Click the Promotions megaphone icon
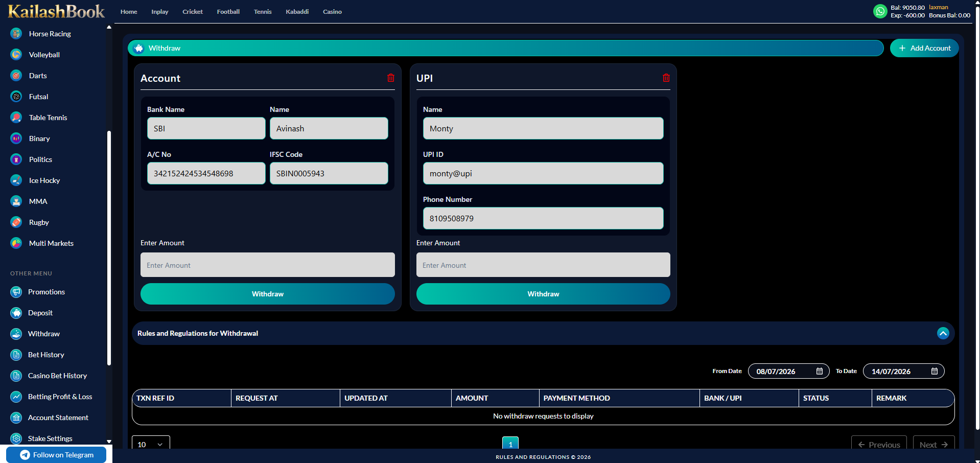 point(16,292)
